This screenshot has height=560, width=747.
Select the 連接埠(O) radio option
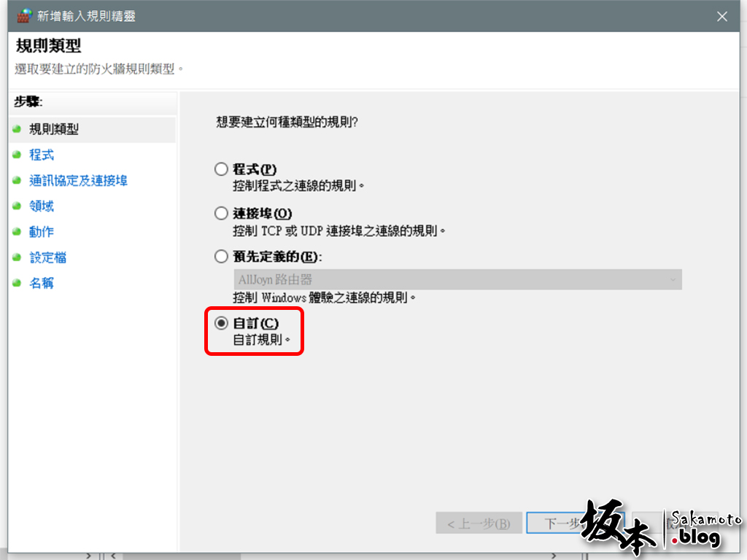pos(221,213)
